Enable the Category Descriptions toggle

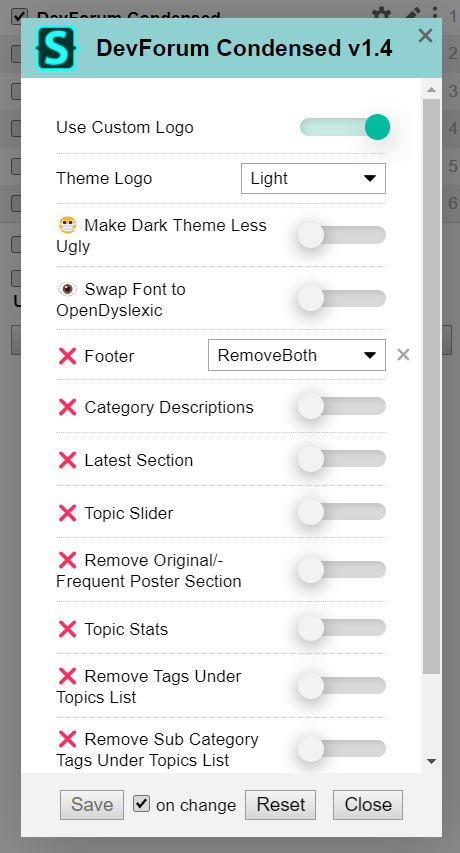[x=342, y=406]
